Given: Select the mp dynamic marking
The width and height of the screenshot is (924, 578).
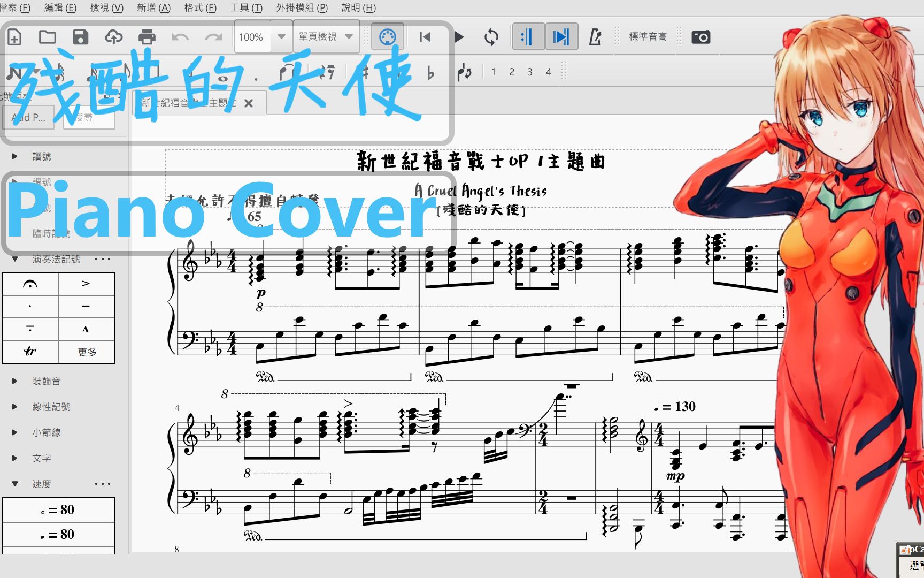Looking at the screenshot, I should 675,476.
